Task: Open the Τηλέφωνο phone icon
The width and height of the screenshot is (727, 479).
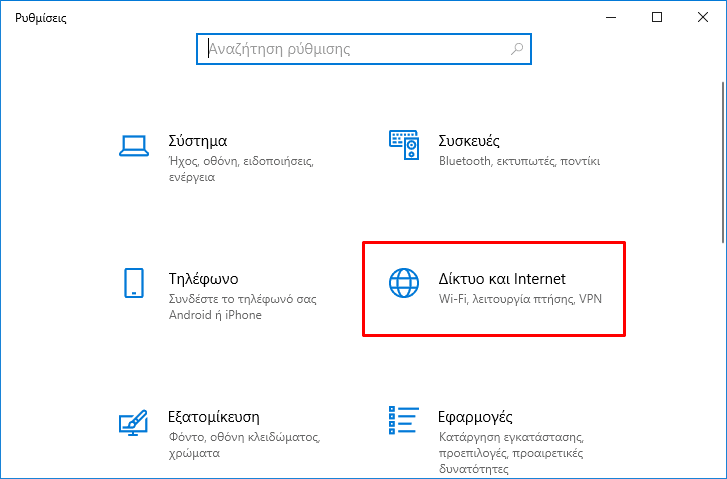Action: (x=134, y=282)
